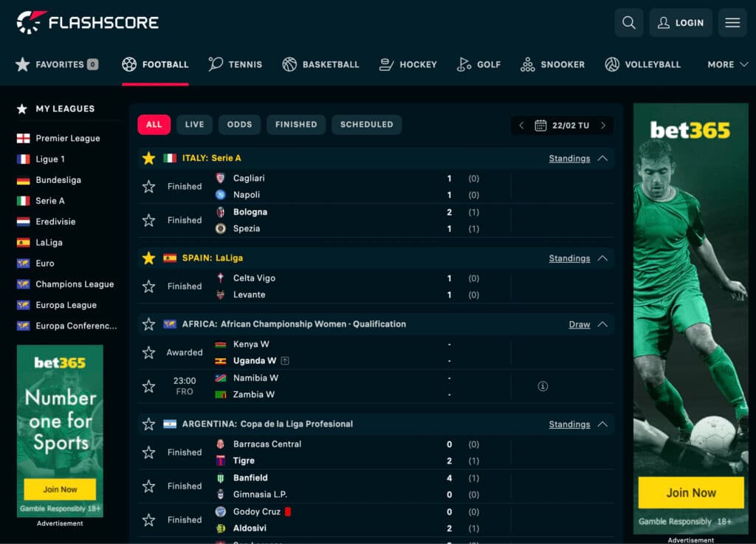Go to previous day with left arrow

(x=521, y=125)
